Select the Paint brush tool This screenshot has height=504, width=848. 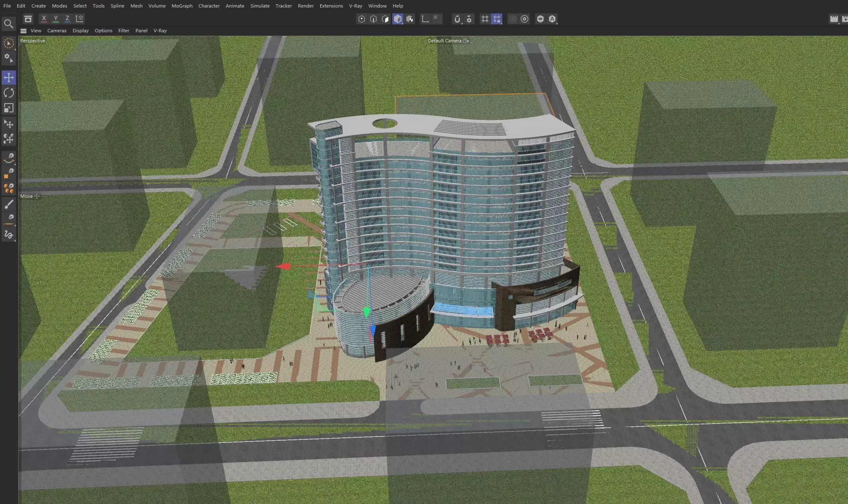pos(8,204)
